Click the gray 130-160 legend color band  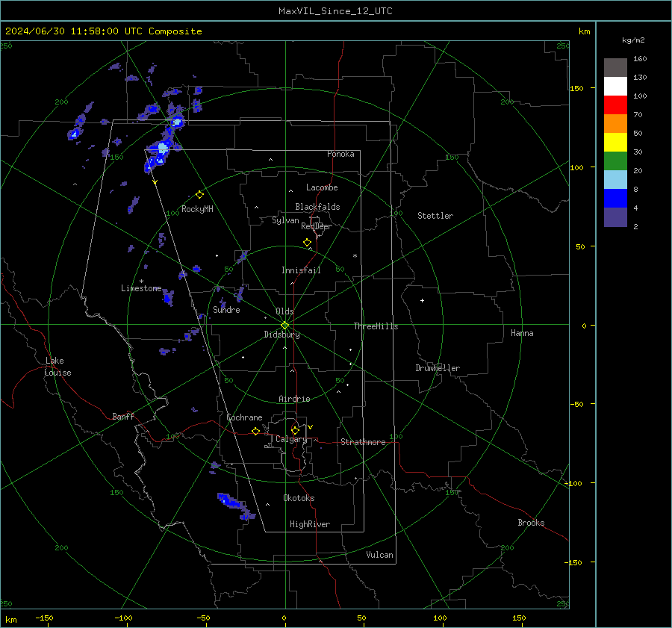tap(615, 68)
